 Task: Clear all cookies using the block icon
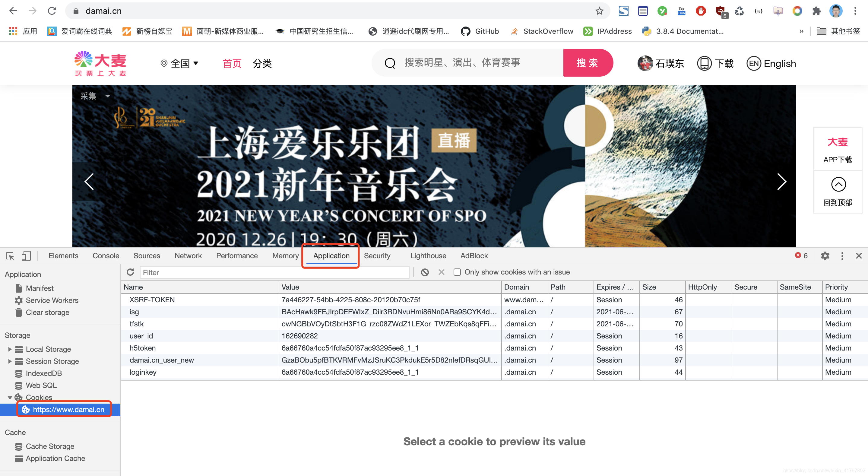(425, 272)
